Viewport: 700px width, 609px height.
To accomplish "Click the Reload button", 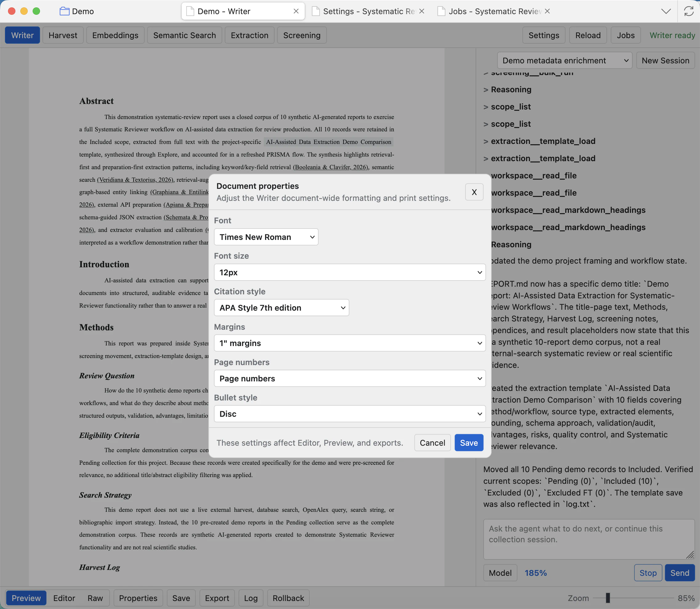I will [x=588, y=35].
